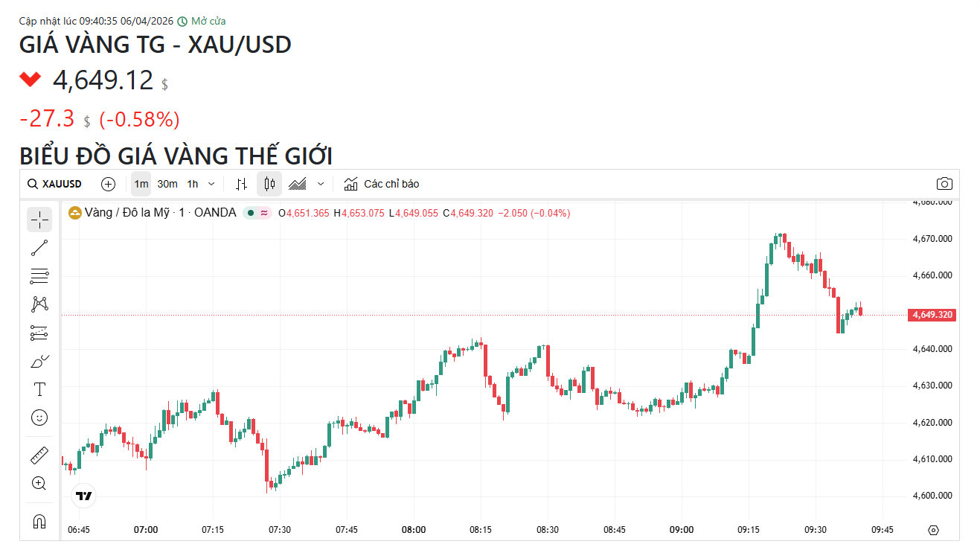Screen dimensions: 980x550
Task: Select the text annotation tool
Action: click(x=39, y=389)
